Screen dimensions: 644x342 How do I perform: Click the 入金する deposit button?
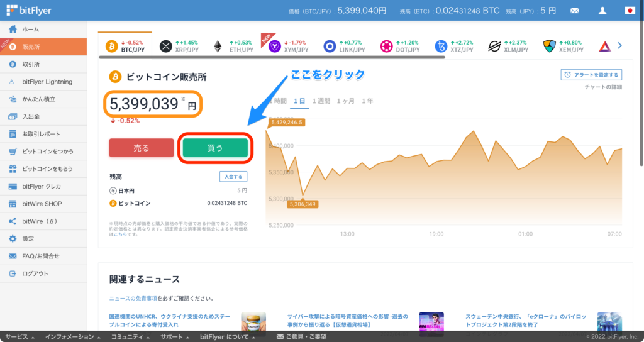(233, 177)
